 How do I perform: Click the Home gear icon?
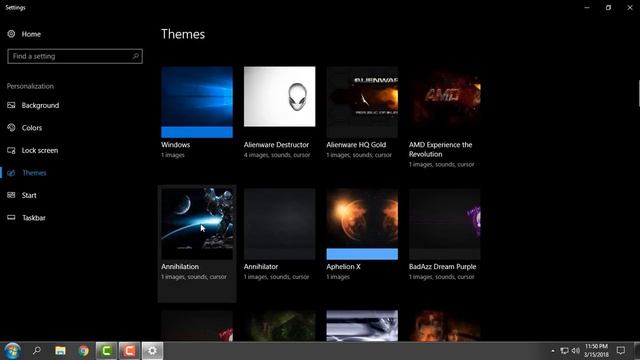[11, 34]
